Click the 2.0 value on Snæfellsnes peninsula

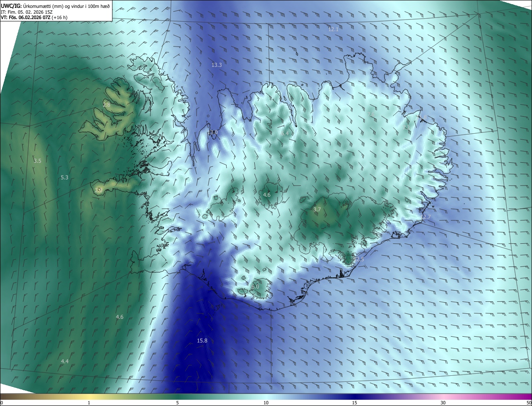(x=99, y=190)
